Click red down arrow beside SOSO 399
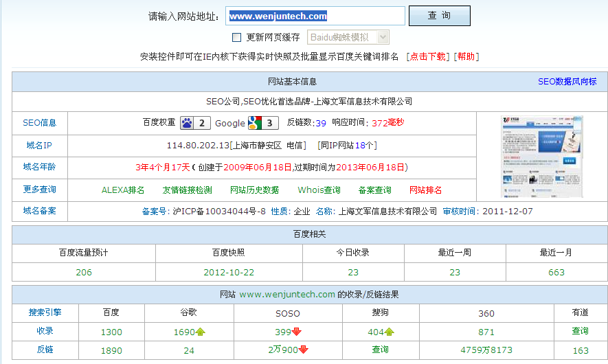This screenshot has height=364, width=608. (297, 332)
